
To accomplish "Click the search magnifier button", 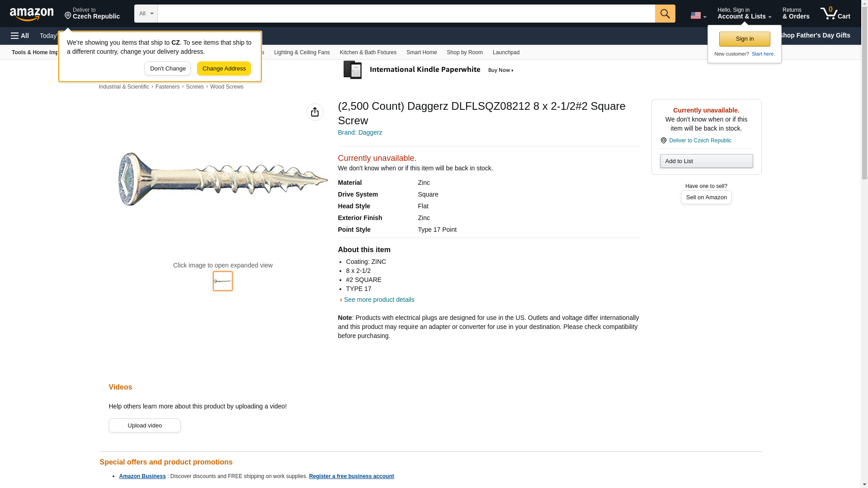I will coord(665,14).
